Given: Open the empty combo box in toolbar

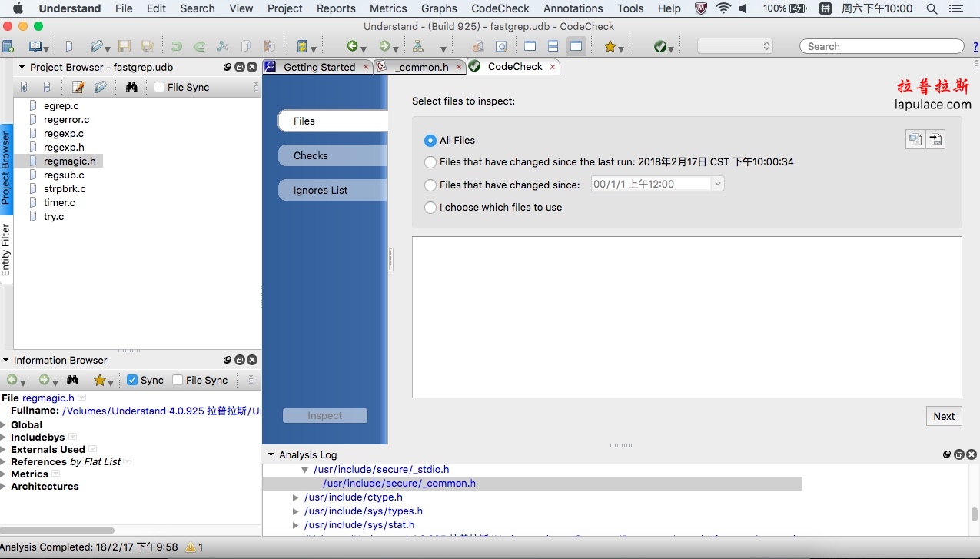Looking at the screenshot, I should coord(735,46).
